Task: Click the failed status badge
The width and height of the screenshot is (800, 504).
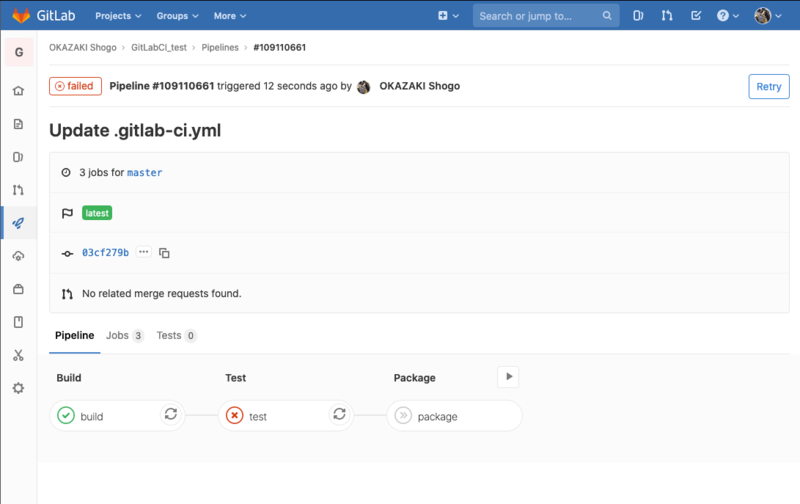Action: pyautogui.click(x=76, y=86)
